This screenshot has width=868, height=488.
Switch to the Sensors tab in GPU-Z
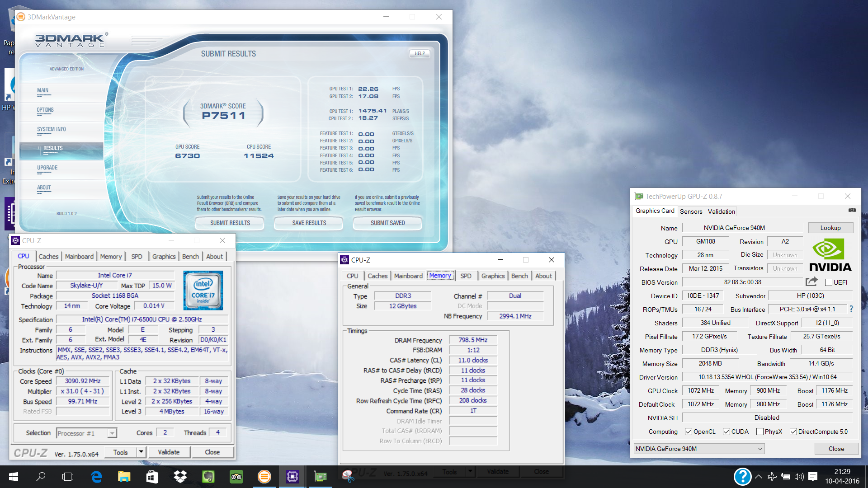pos(691,211)
